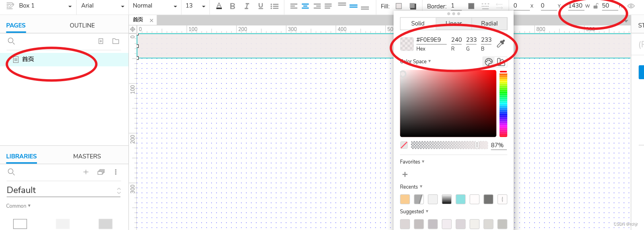Click the library copy icon

101,172
